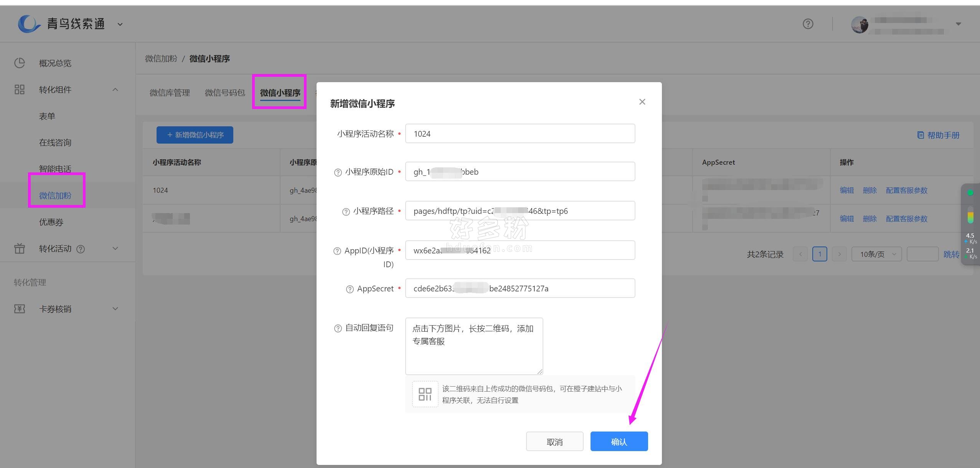Click 概况总览 pie chart icon in sidebar
980x468 pixels.
coord(20,63)
